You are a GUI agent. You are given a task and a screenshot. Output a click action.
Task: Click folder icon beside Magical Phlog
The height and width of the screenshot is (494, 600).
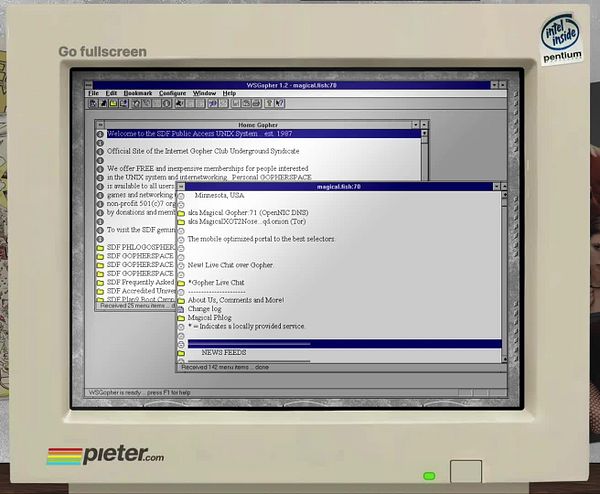[x=181, y=318]
